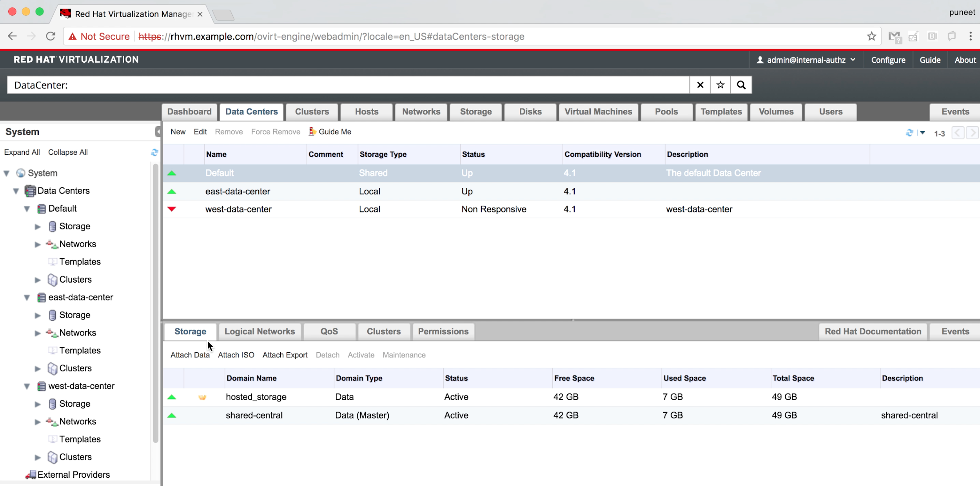This screenshot has height=486, width=980.
Task: Click the refresh icon in System tree panel
Action: [x=154, y=152]
